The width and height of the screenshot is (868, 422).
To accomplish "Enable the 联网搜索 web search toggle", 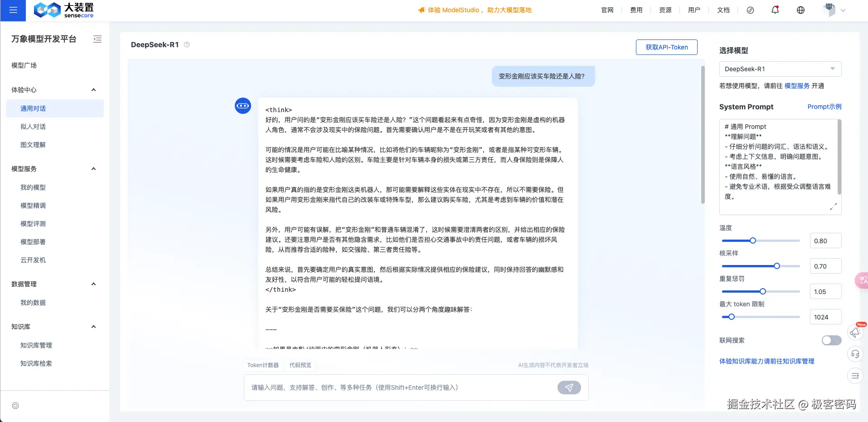I will coord(831,340).
